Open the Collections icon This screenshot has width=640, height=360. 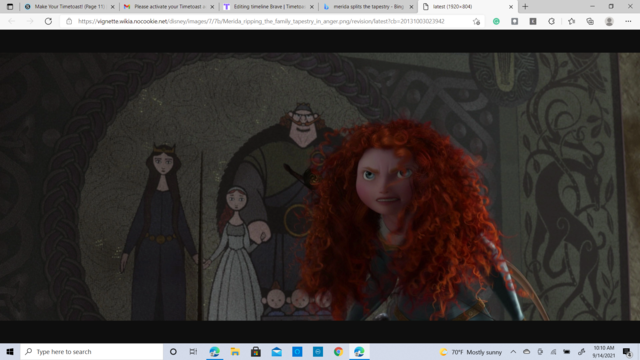point(590,21)
